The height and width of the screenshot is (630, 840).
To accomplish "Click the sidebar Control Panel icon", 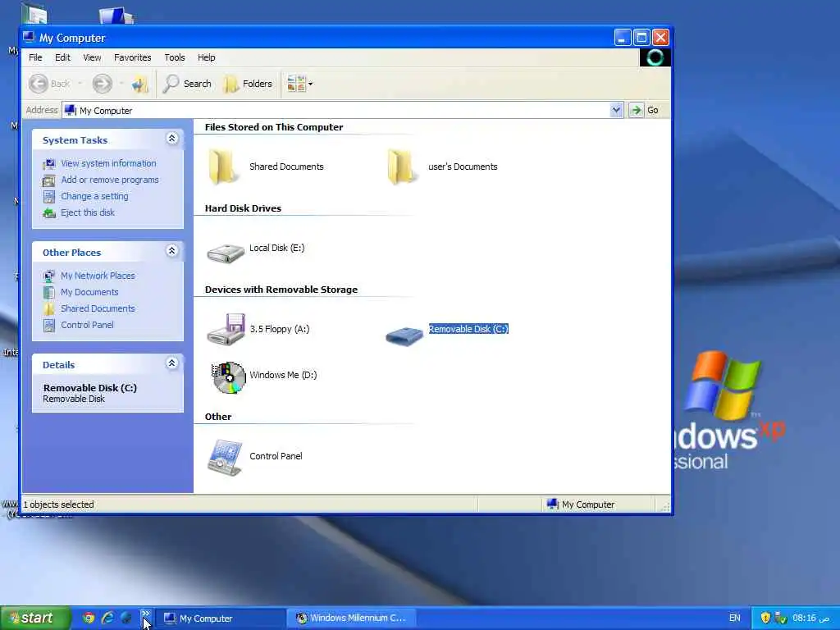I will pyautogui.click(x=48, y=325).
